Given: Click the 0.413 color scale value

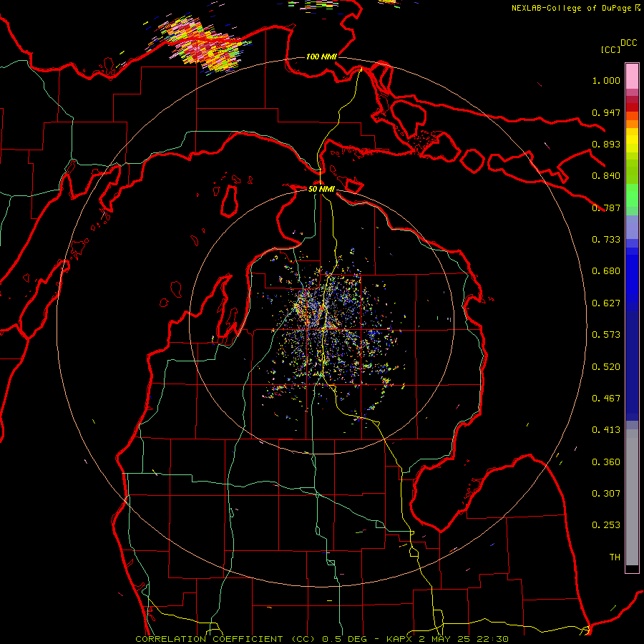Looking at the screenshot, I should (x=606, y=430).
